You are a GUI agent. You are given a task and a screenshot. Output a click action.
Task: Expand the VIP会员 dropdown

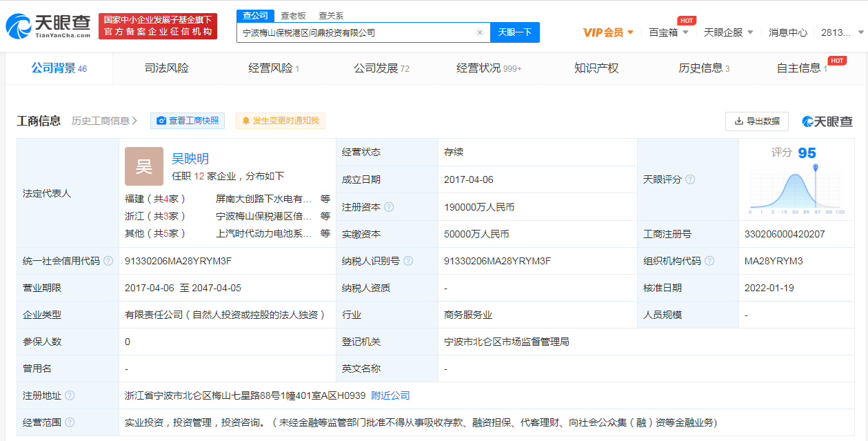click(x=608, y=32)
